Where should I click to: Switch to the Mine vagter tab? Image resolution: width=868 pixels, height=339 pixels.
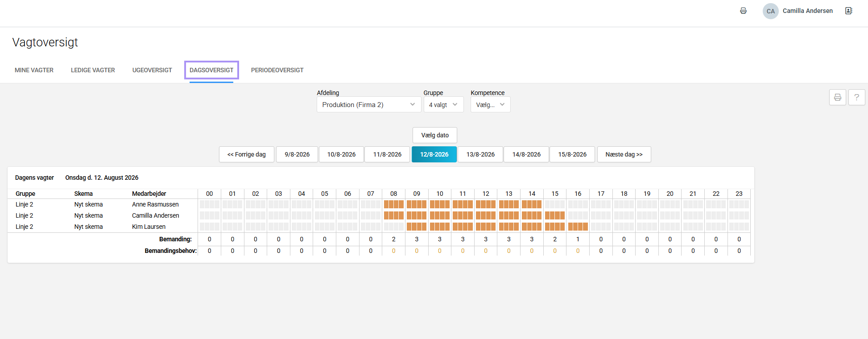34,70
